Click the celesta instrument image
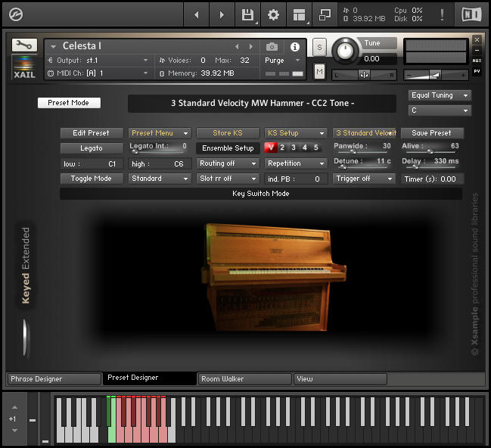The height and width of the screenshot is (448, 491). (x=273, y=276)
